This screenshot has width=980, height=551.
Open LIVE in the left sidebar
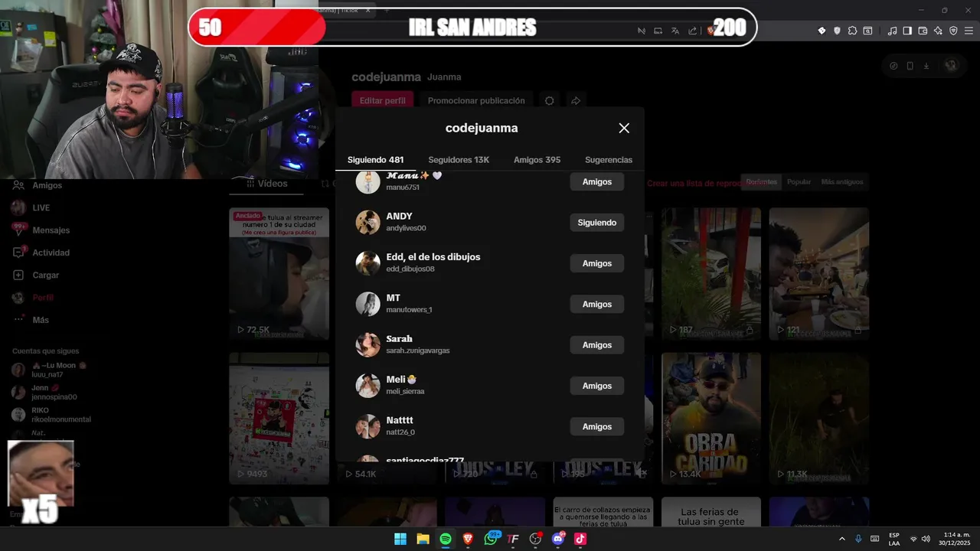(x=31, y=207)
